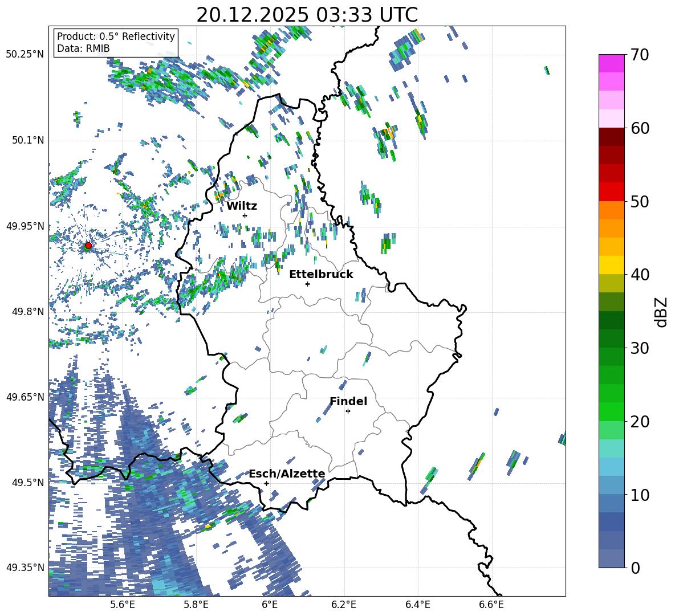Click the 70 tick label on colorbar

tap(639, 55)
